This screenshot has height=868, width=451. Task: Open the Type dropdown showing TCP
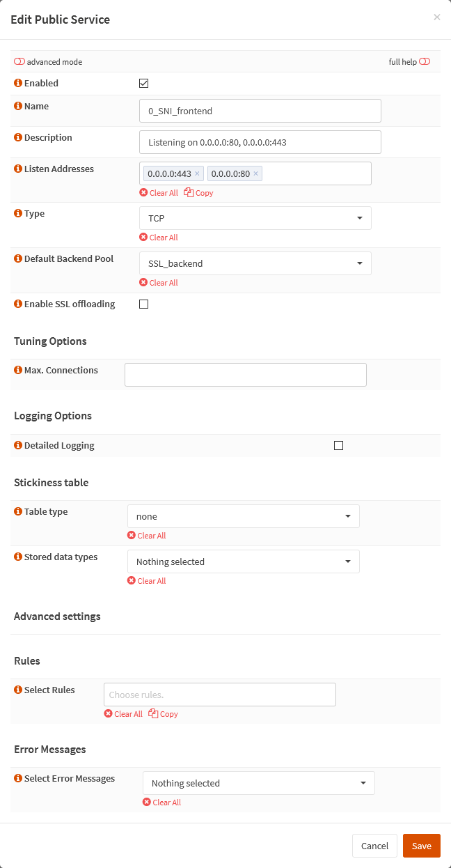coord(255,218)
